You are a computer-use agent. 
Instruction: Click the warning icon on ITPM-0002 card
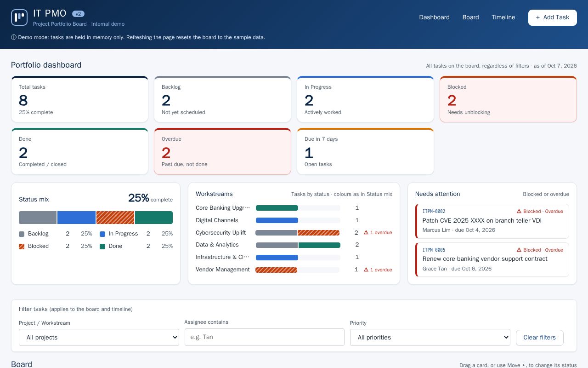(x=519, y=212)
